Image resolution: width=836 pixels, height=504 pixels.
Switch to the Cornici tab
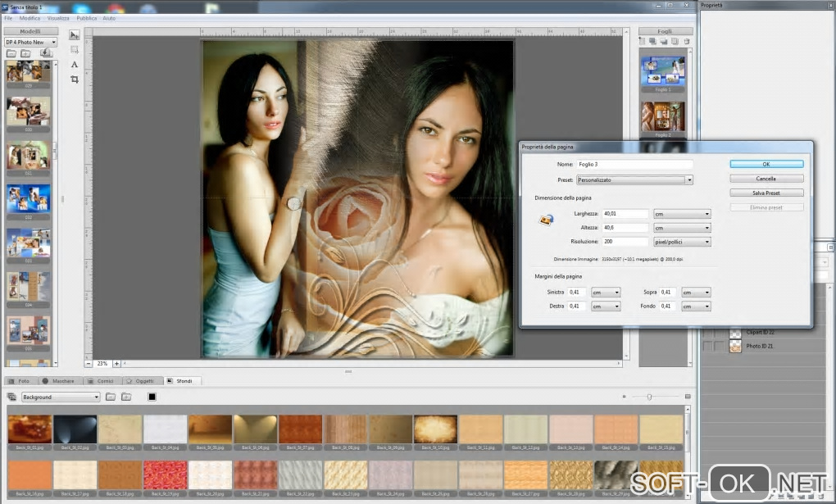click(102, 381)
